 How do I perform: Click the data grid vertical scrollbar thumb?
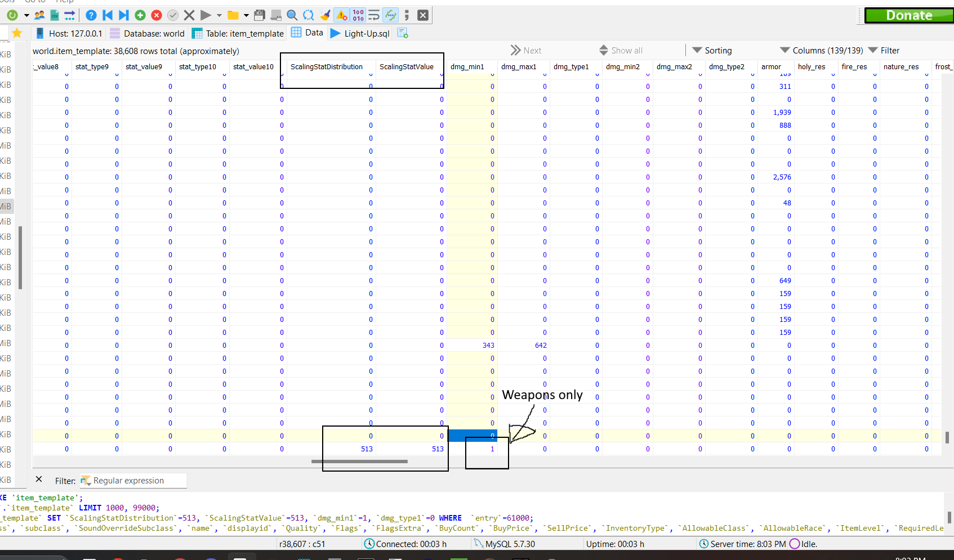pos(947,437)
